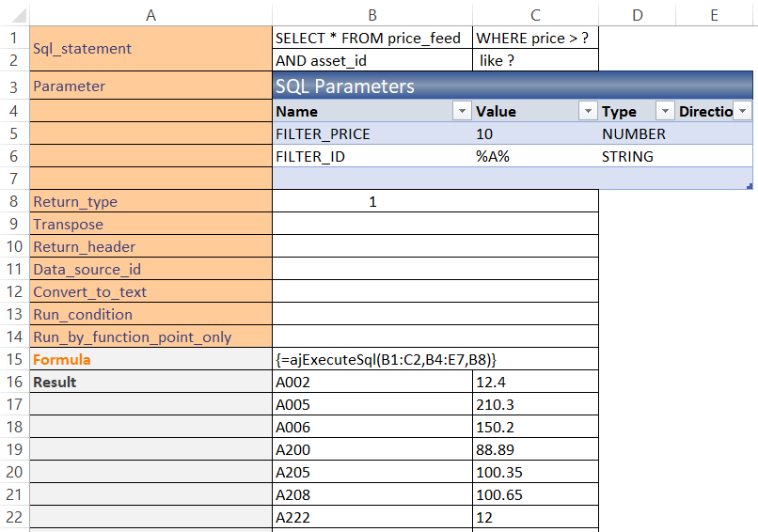Select row 8 header
The width and height of the screenshot is (758, 532).
(14, 201)
